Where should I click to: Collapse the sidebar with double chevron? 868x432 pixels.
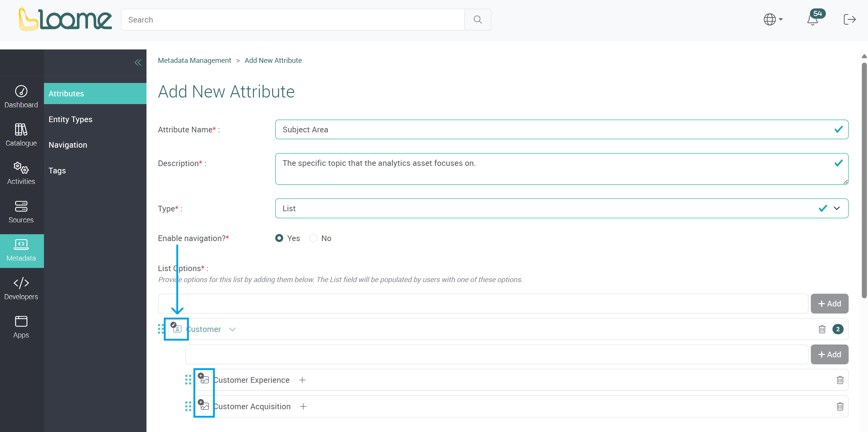tap(138, 62)
